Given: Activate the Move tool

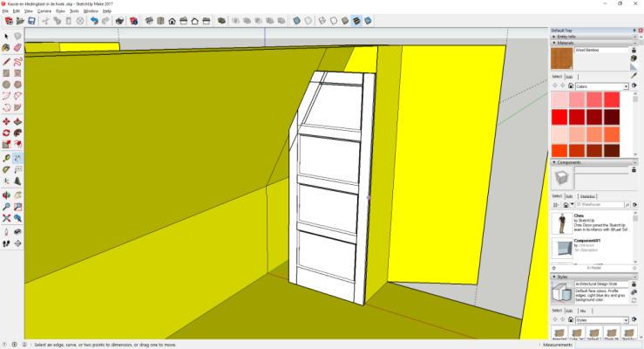Looking at the screenshot, I should coord(6,121).
